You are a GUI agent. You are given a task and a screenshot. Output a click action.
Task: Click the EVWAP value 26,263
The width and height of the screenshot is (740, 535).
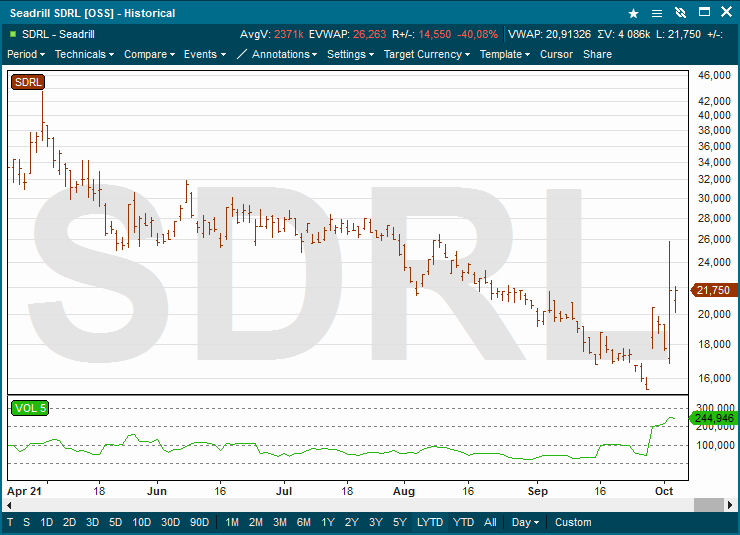point(370,34)
